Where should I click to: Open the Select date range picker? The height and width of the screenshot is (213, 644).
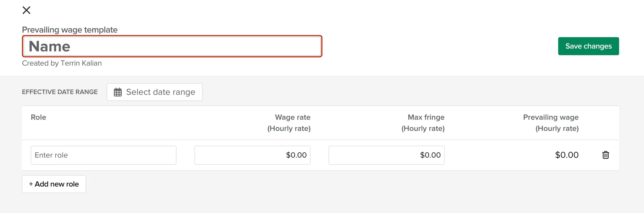[x=154, y=92]
